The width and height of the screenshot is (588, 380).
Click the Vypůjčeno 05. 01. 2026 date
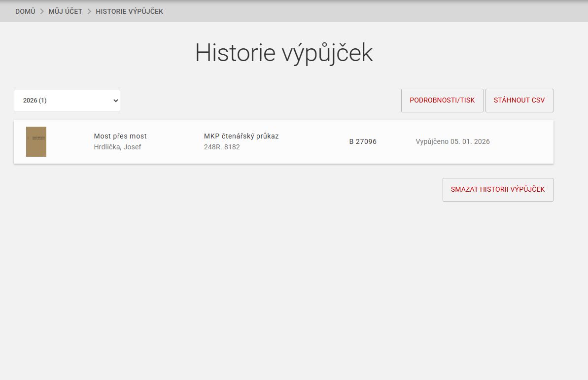[x=452, y=142]
